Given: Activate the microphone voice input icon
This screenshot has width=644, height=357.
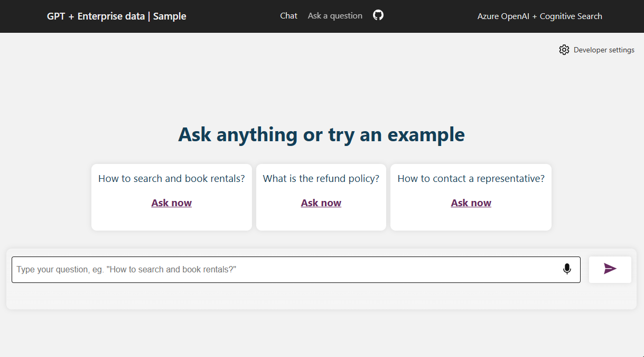Looking at the screenshot, I should tap(567, 269).
